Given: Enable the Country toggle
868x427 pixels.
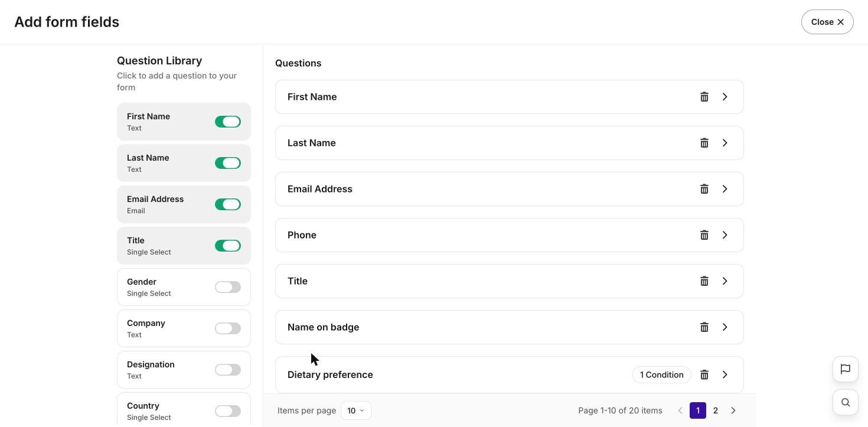Looking at the screenshot, I should click(228, 411).
